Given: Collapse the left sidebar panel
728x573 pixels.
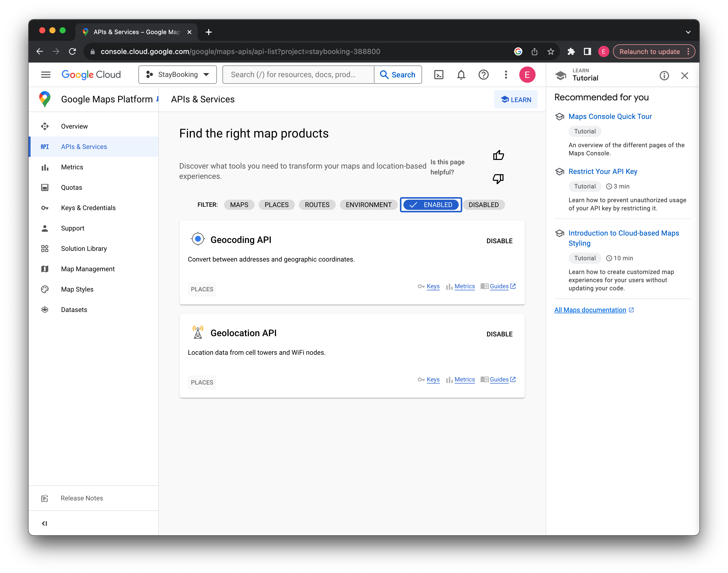Looking at the screenshot, I should [x=44, y=523].
